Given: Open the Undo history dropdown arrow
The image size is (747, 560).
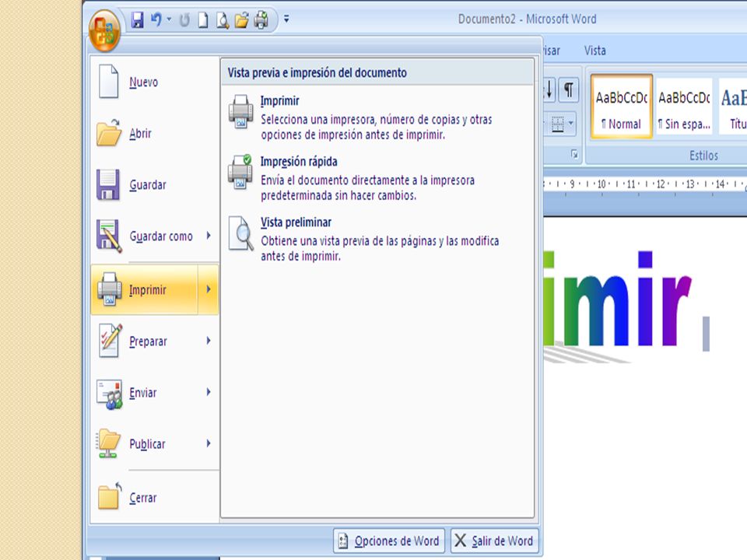Looking at the screenshot, I should [x=169, y=19].
